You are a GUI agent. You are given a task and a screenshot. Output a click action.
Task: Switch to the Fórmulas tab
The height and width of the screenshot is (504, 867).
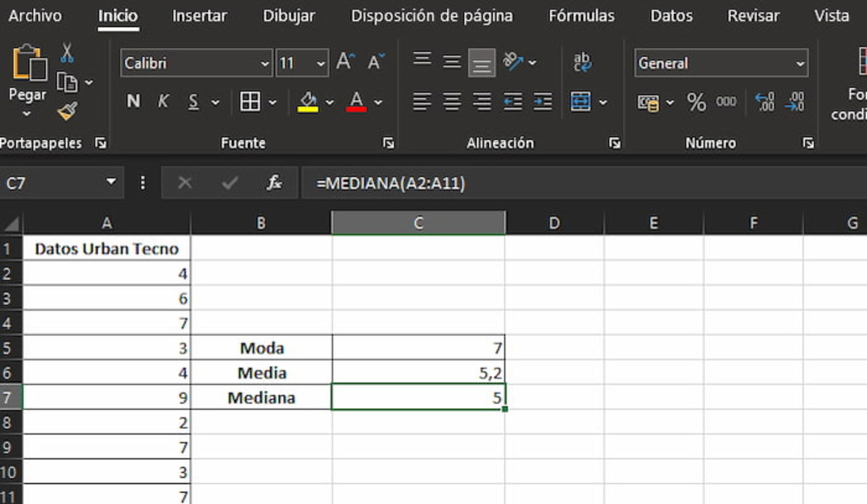point(582,16)
